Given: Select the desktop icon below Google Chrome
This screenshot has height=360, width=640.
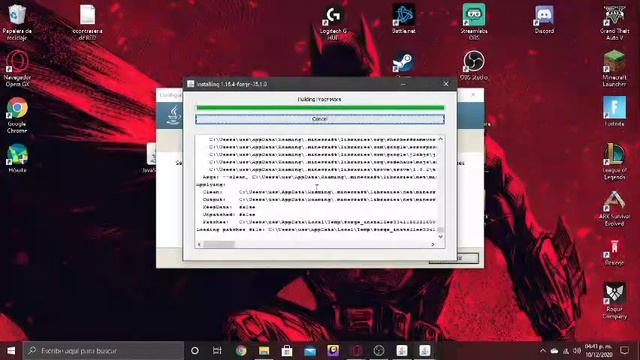Looking at the screenshot, I should tap(17, 158).
